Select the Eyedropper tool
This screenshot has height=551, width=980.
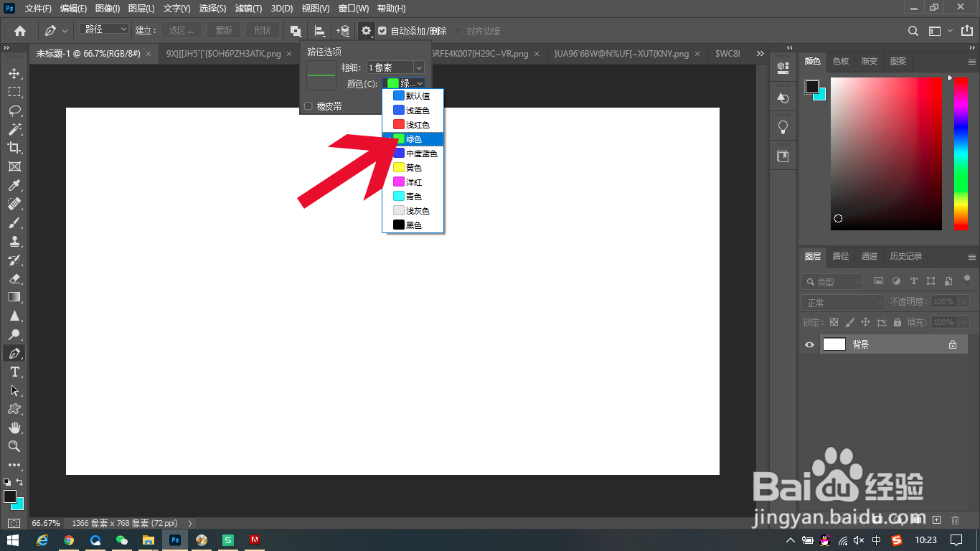(x=14, y=185)
